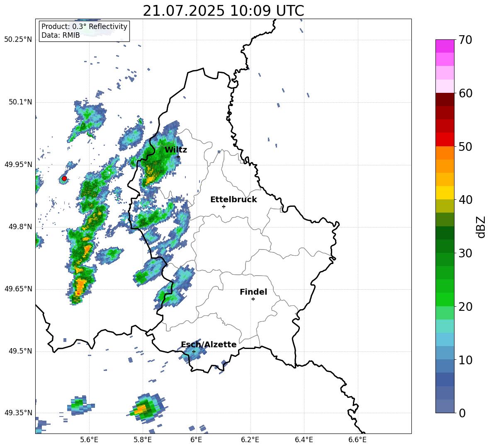Click the 49.5°N latitude label
Screen dimensions: 491x448
click(20, 351)
